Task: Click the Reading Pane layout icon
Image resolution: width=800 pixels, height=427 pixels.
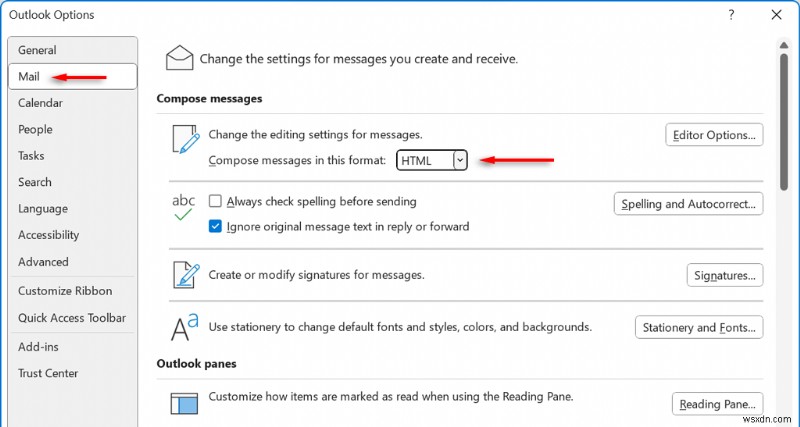Action: [x=184, y=404]
